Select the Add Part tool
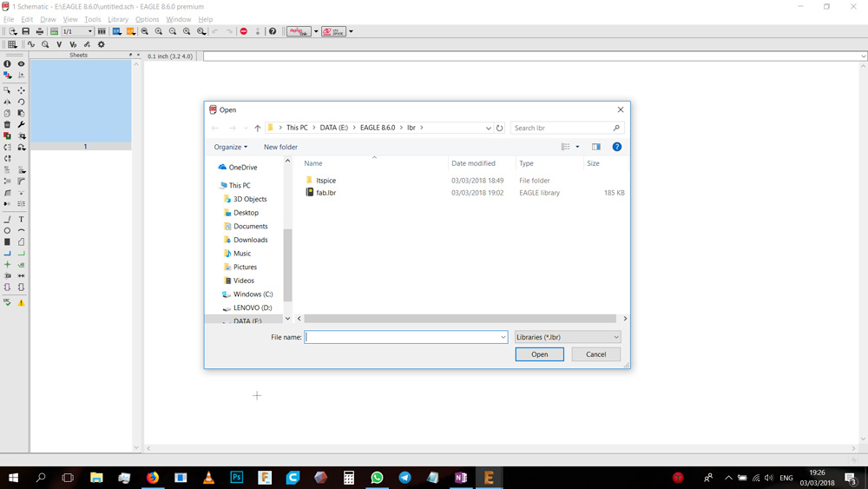 7,135
